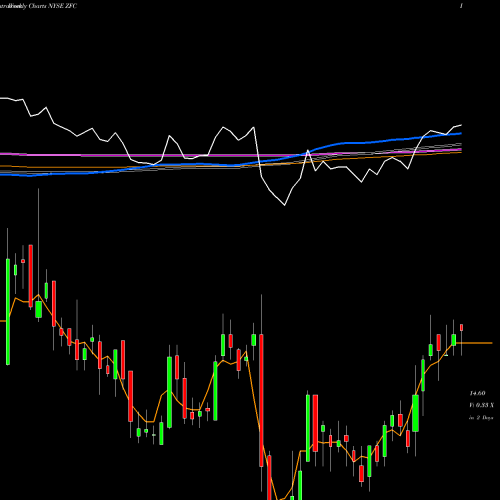500x500 pixels.
Task: Click the 'in 2 Days' label
Action: click(481, 418)
